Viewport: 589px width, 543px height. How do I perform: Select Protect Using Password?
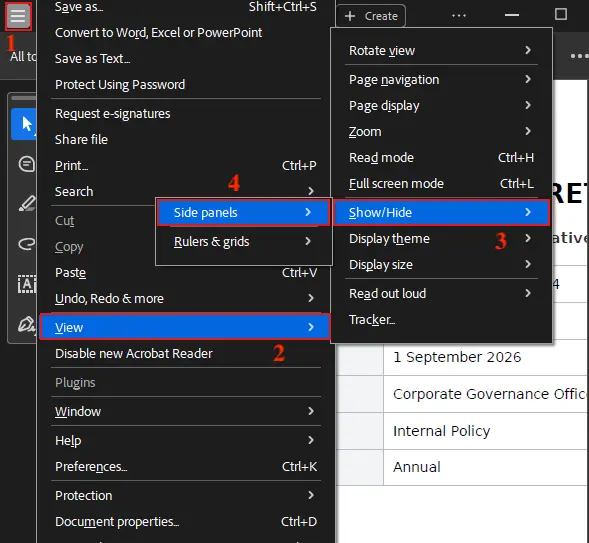(x=186, y=84)
